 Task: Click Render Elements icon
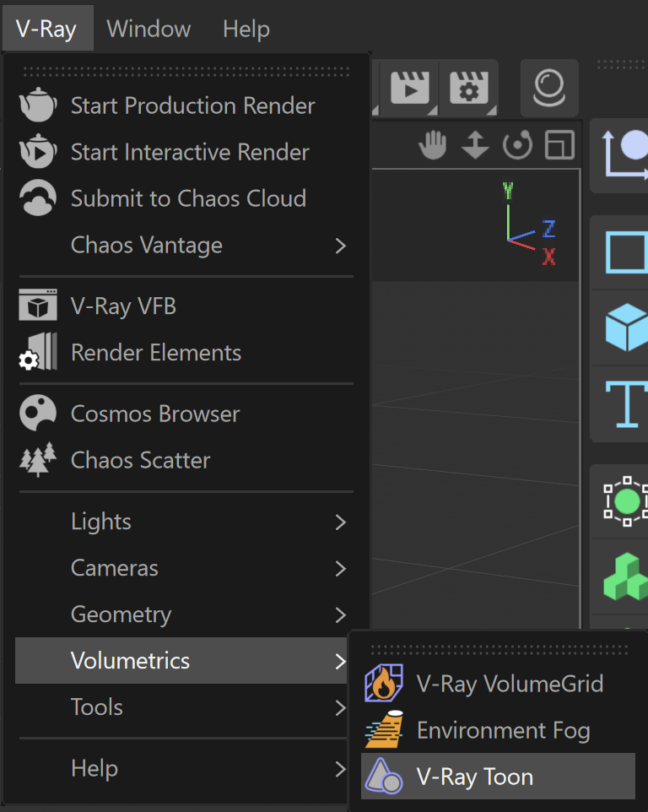pyautogui.click(x=38, y=352)
